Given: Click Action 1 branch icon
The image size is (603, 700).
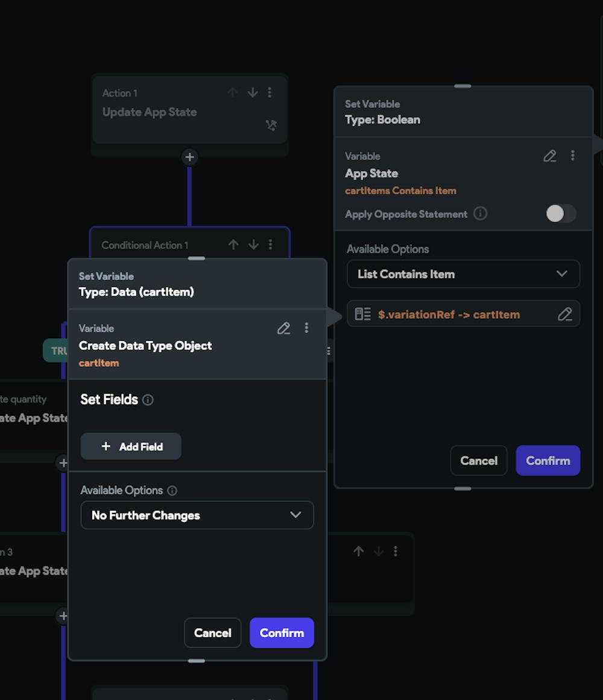Looking at the screenshot, I should [x=271, y=125].
